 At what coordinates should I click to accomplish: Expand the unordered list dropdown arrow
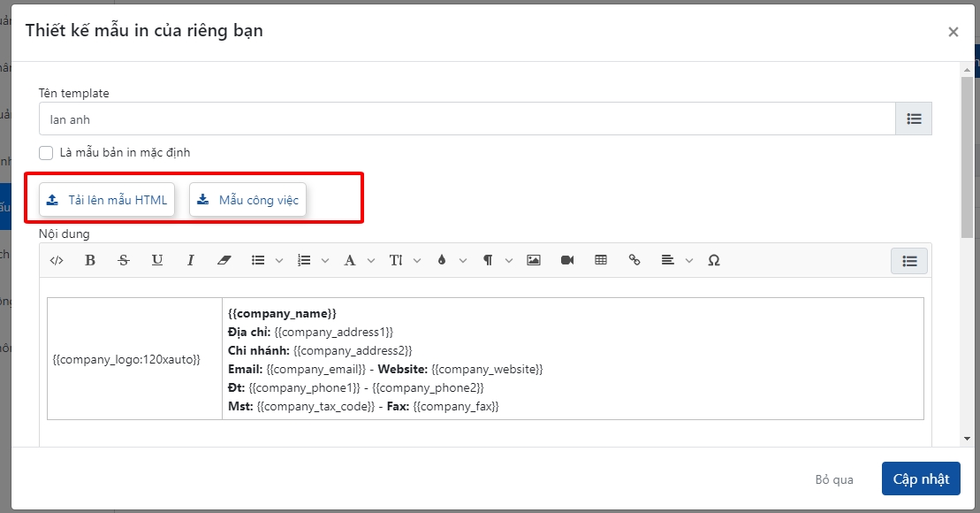click(279, 261)
